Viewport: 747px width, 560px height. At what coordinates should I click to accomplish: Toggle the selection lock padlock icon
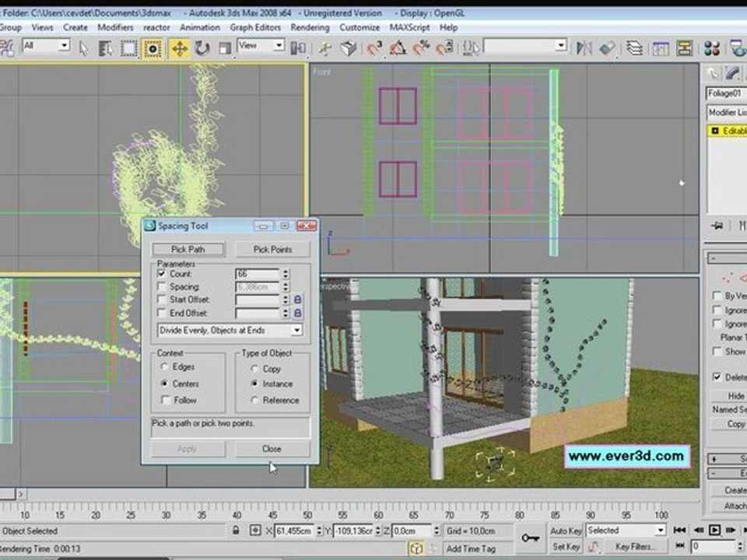236,530
